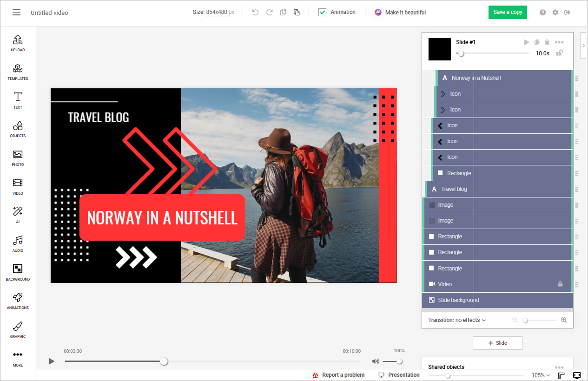Click the Audio music note icon
The height and width of the screenshot is (381, 588).
pyautogui.click(x=18, y=243)
